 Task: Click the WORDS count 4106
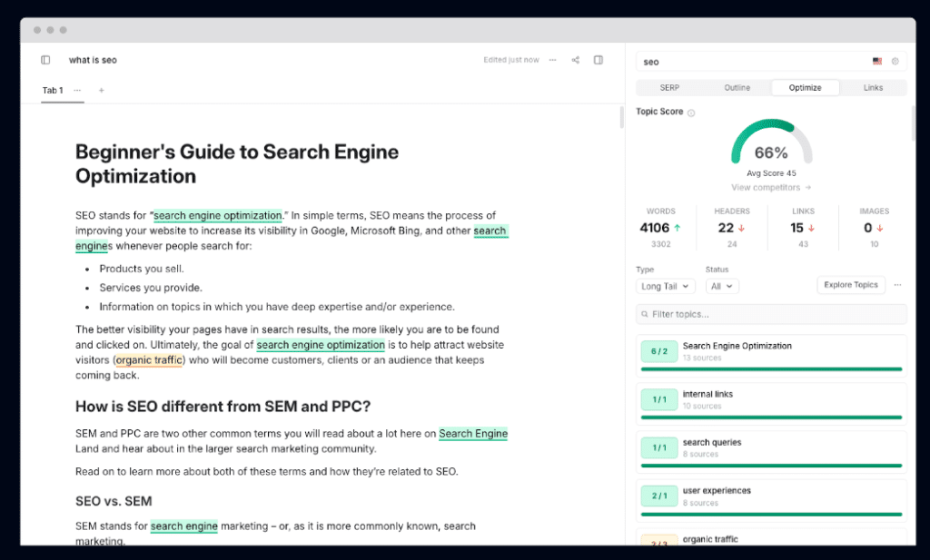click(x=654, y=228)
